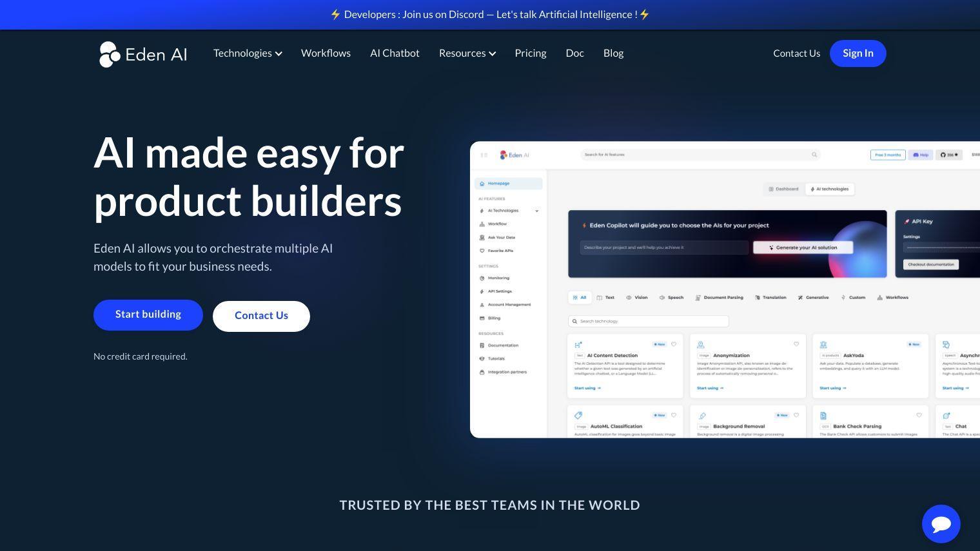Click the Free 3 months button
980x551 pixels.
888,155
